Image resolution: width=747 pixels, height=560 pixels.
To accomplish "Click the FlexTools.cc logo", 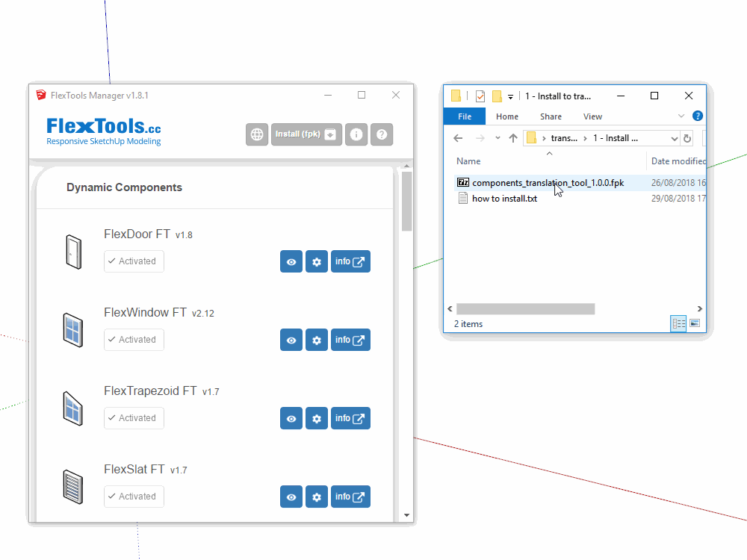I will pyautogui.click(x=104, y=131).
